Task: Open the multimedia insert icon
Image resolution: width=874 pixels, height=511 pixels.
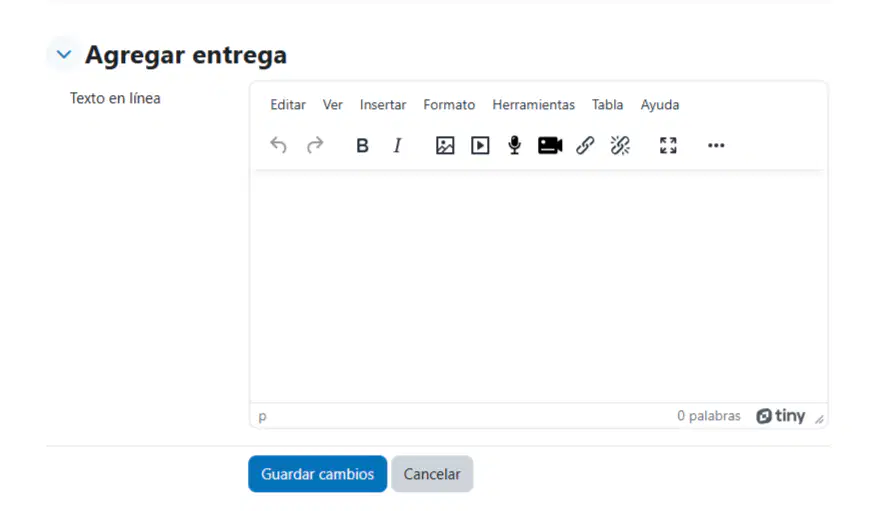Action: click(x=480, y=145)
